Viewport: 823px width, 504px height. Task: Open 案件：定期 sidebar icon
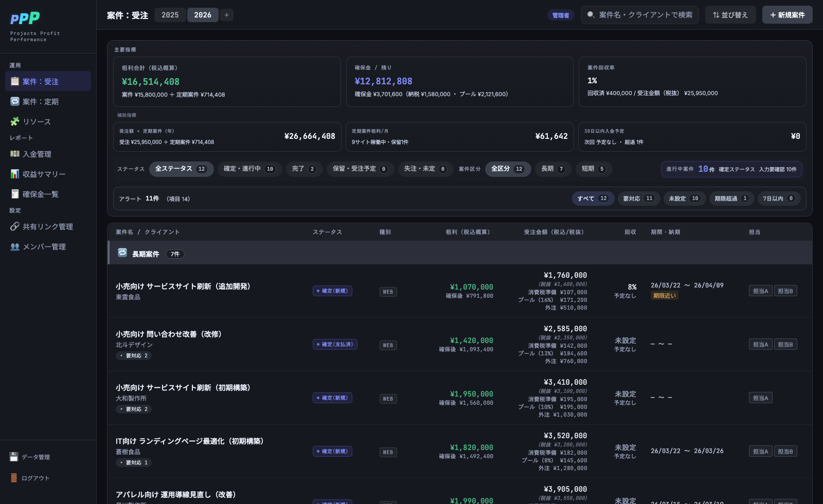pyautogui.click(x=15, y=101)
